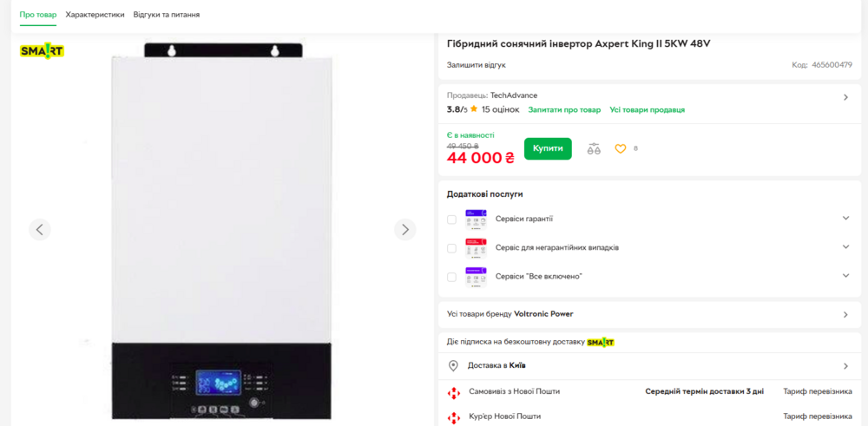868x426 pixels.
Task: Open Запитати про товар link
Action: point(564,109)
